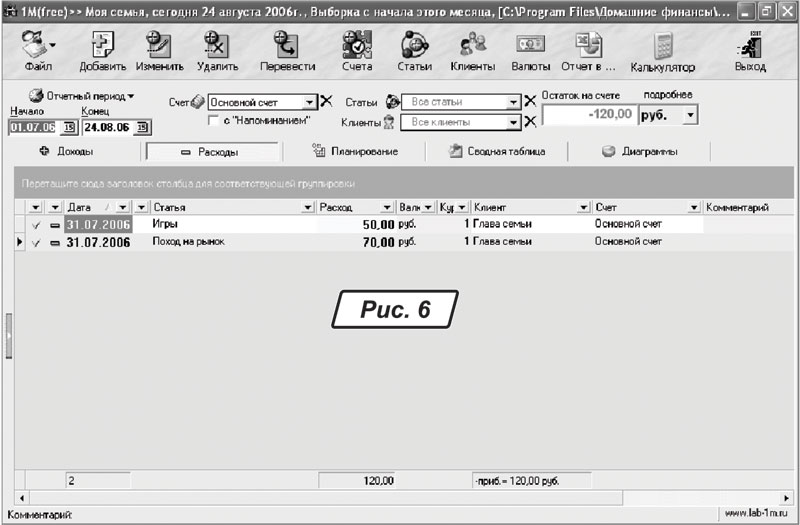Toggle checkmark on the Игры row
The width and height of the screenshot is (800, 525).
tap(37, 226)
